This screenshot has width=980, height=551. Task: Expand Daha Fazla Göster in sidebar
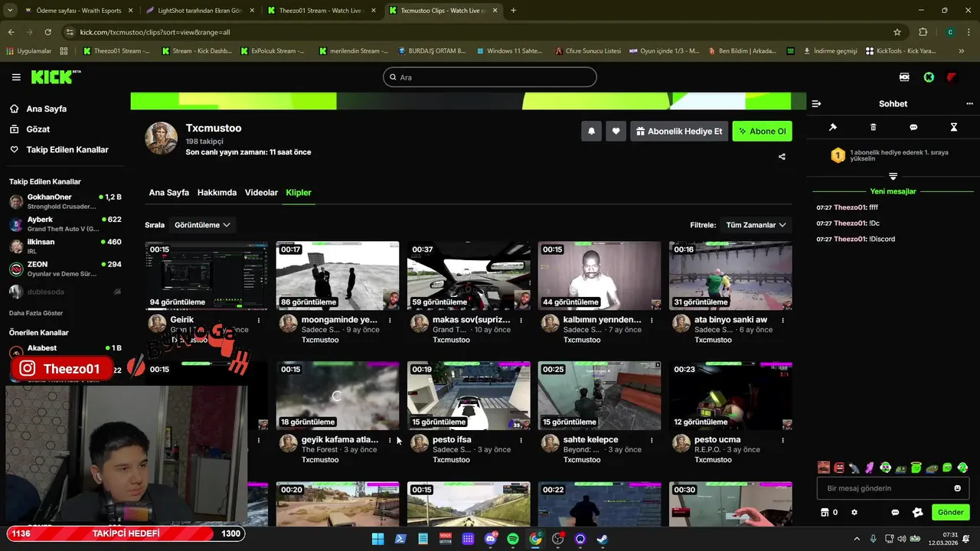[x=36, y=313]
